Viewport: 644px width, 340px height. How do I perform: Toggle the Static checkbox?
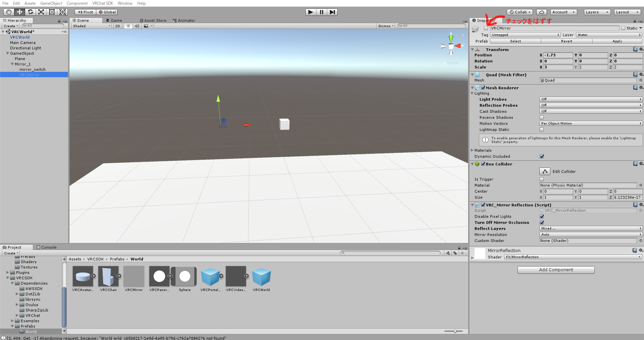click(x=623, y=28)
